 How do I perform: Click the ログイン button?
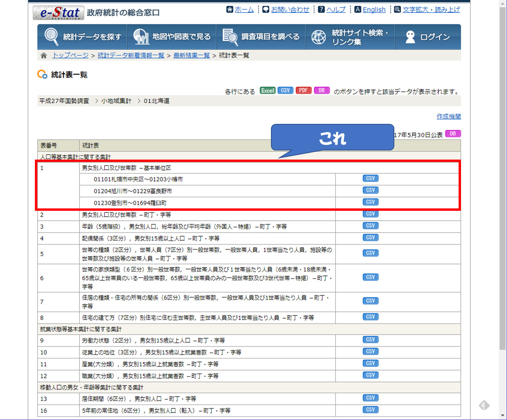(428, 37)
